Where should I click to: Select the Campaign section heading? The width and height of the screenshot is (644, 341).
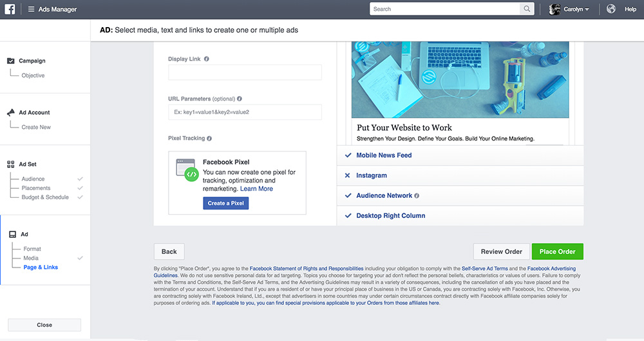(32, 61)
